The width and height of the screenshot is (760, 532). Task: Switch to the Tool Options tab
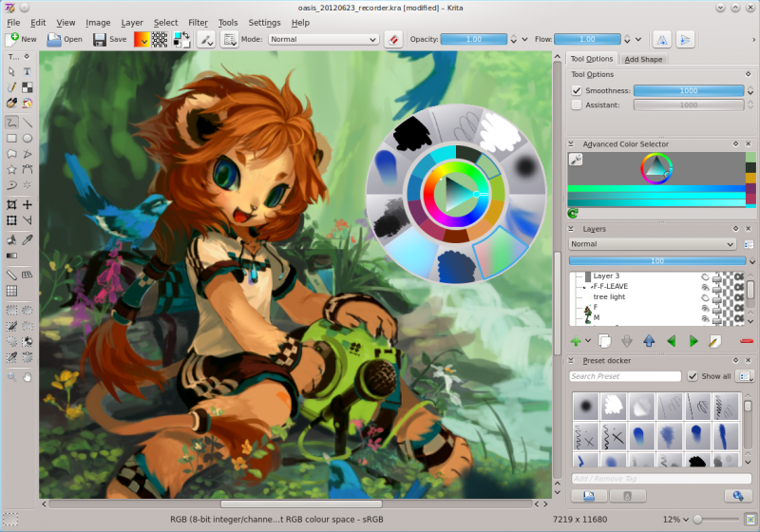pos(591,59)
